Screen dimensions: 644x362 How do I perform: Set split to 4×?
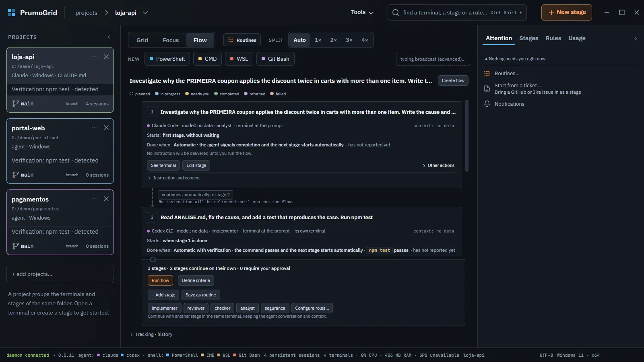tap(365, 40)
